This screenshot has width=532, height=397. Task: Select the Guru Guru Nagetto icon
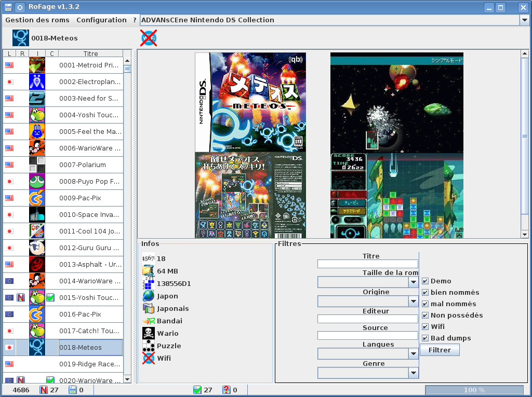point(37,248)
